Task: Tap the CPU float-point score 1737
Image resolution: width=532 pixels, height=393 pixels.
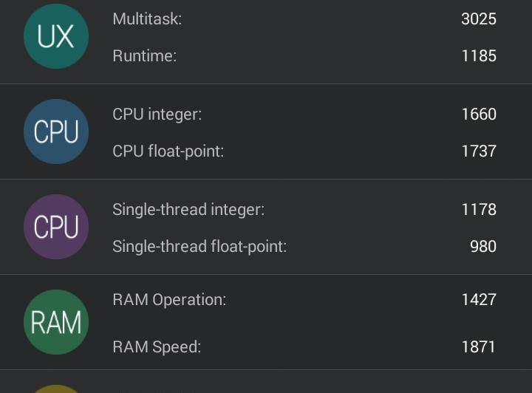Action: click(x=478, y=151)
